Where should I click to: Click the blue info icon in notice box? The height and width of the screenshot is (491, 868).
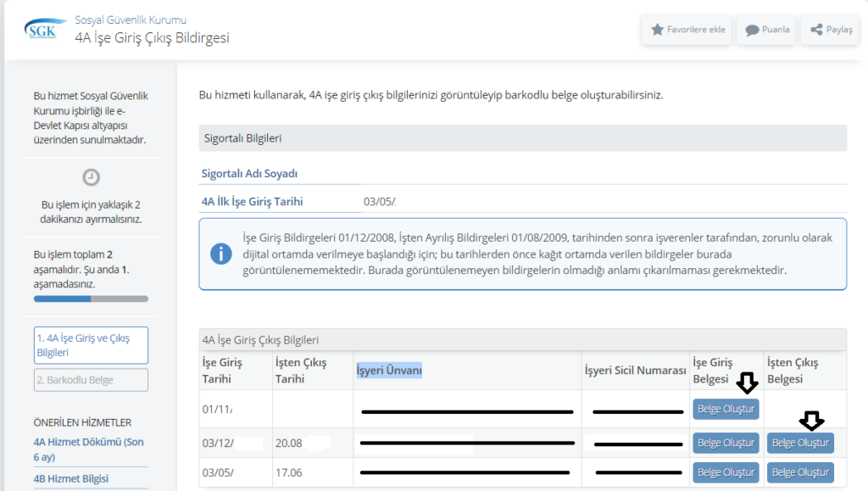[x=220, y=254]
